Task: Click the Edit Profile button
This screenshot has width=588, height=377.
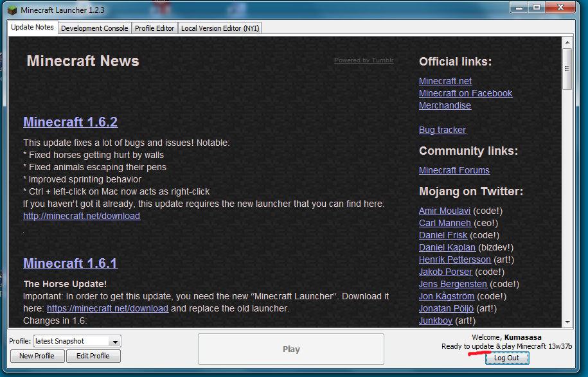Action: tap(93, 356)
